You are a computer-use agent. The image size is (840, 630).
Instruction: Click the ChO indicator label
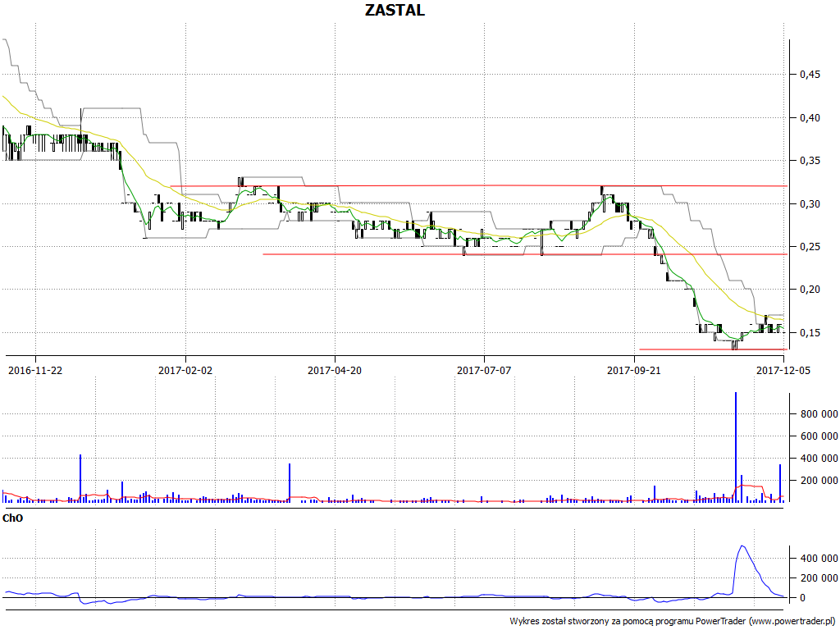pyautogui.click(x=13, y=518)
